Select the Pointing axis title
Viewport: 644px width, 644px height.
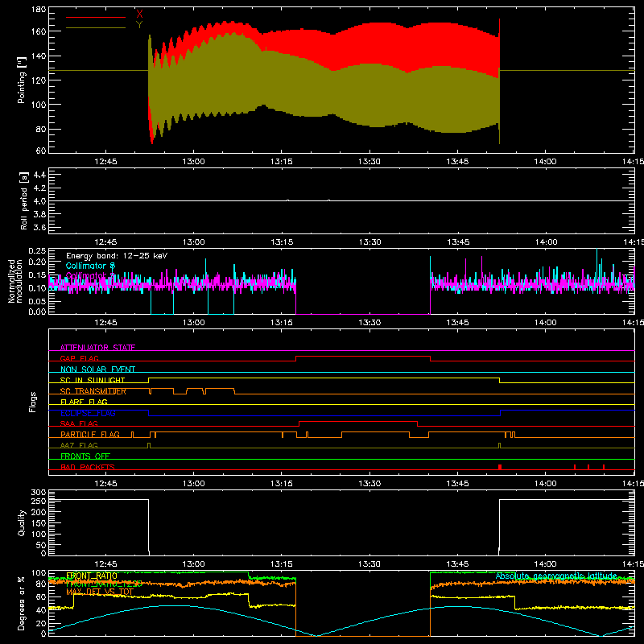coord(22,80)
